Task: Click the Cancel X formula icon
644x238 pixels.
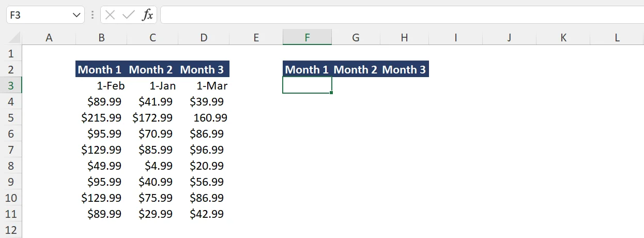Action: 110,15
